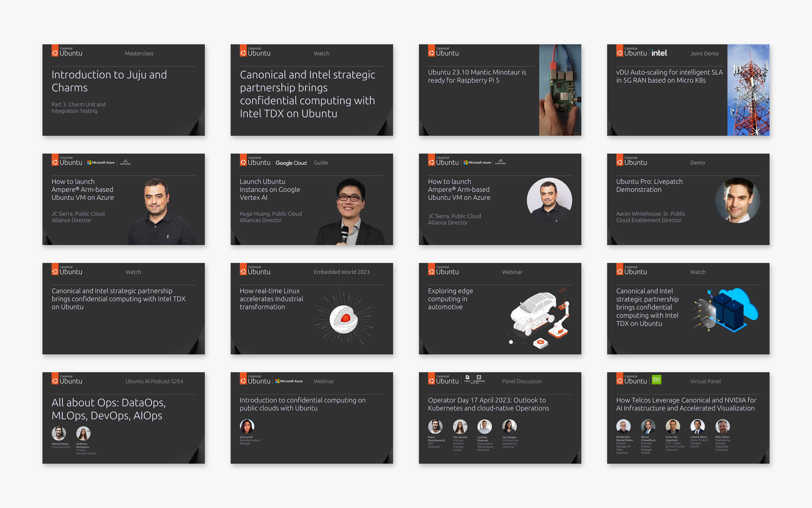812x508 pixels.
Task: Open 'How Telcos Leverage Canonical and NVIDIA' title
Action: coord(686,404)
